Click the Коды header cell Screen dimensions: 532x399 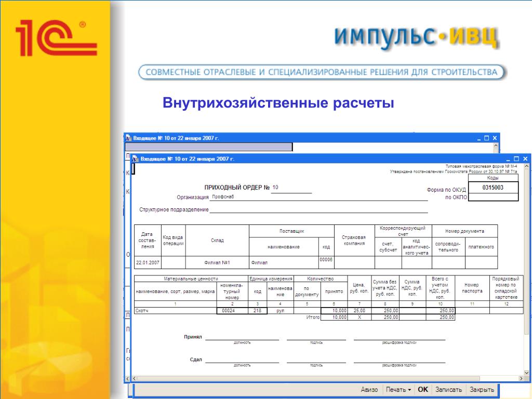pyautogui.click(x=493, y=178)
